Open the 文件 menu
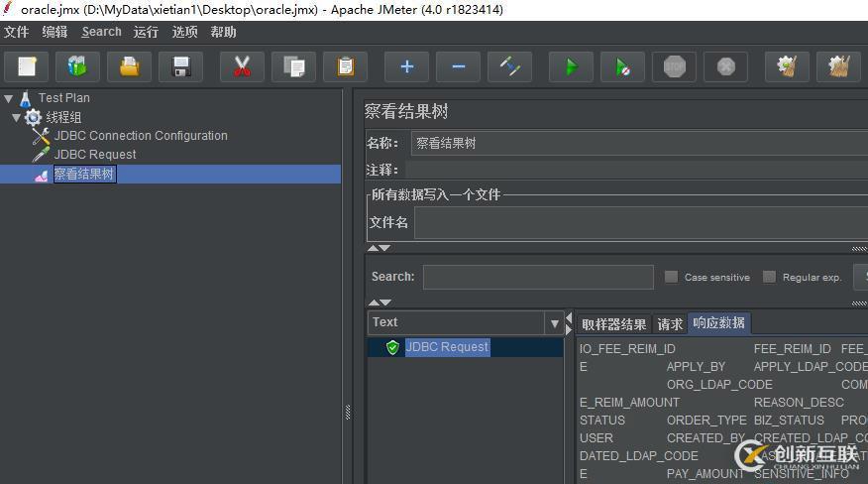This screenshot has width=868, height=484. click(16, 32)
